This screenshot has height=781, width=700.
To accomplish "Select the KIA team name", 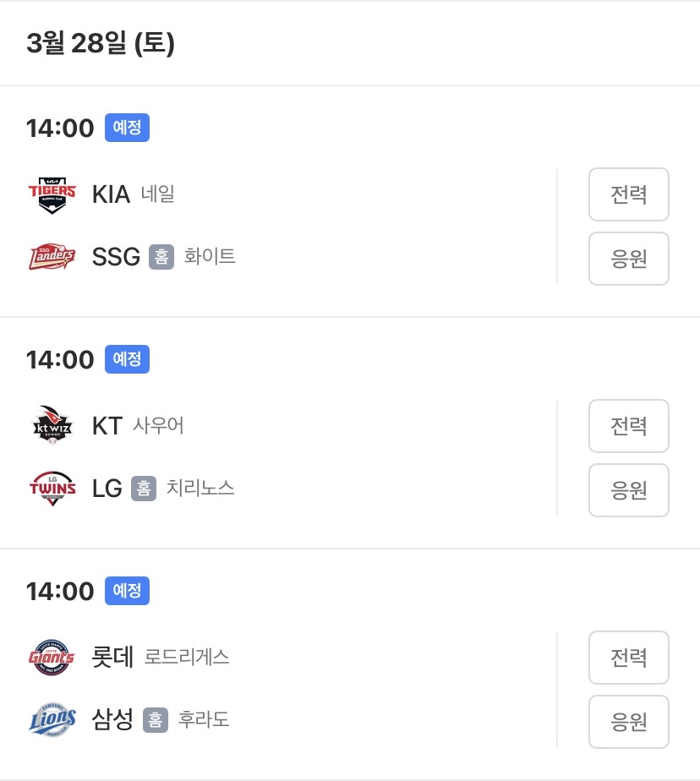I will [111, 194].
